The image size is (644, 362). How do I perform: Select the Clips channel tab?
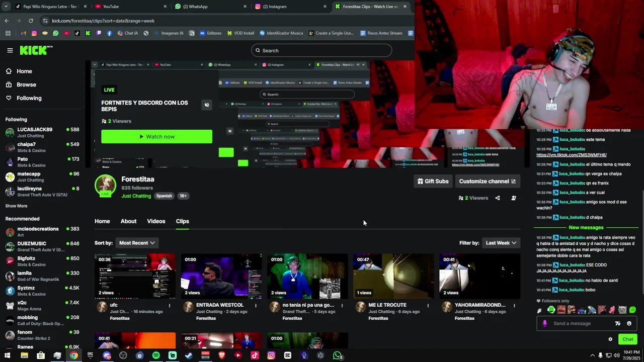[x=182, y=221]
